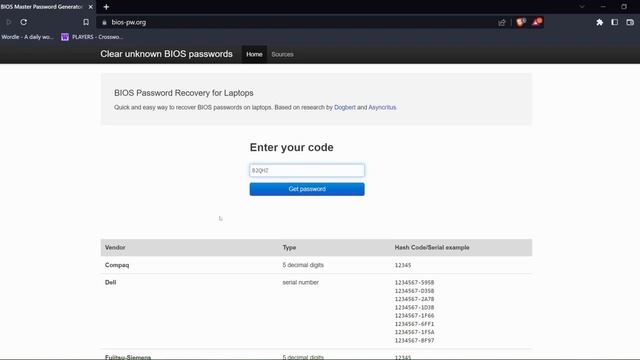Click example serial 1234567-1D3B
The height and width of the screenshot is (360, 640).
(x=414, y=307)
